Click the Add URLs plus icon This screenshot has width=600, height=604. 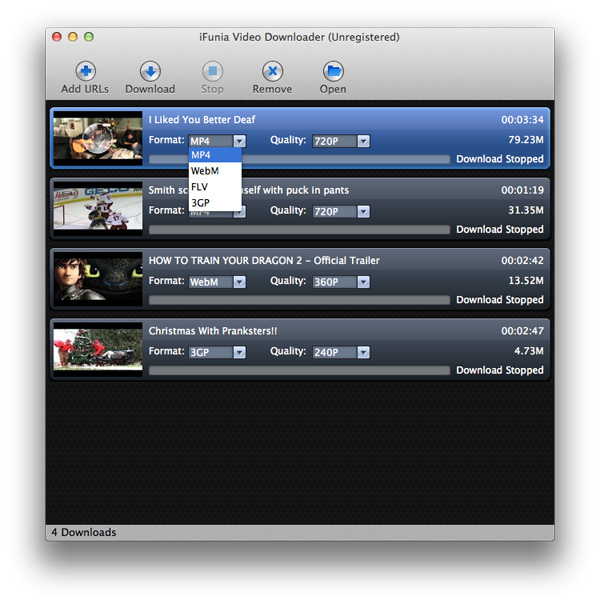[85, 71]
